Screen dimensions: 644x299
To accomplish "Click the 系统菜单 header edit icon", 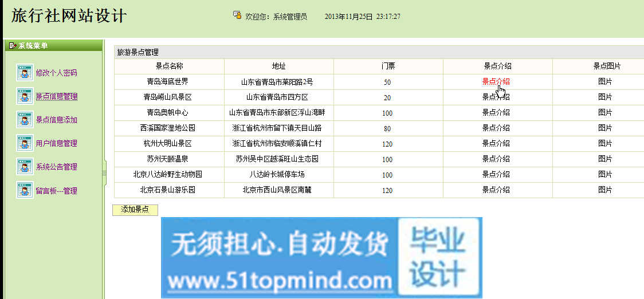I will 12,46.
